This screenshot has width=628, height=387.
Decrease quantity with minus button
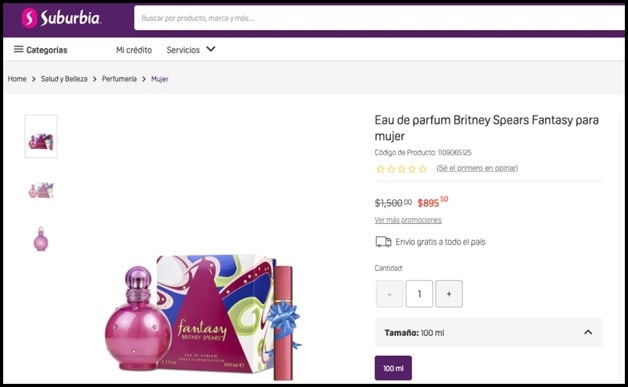pyautogui.click(x=390, y=294)
